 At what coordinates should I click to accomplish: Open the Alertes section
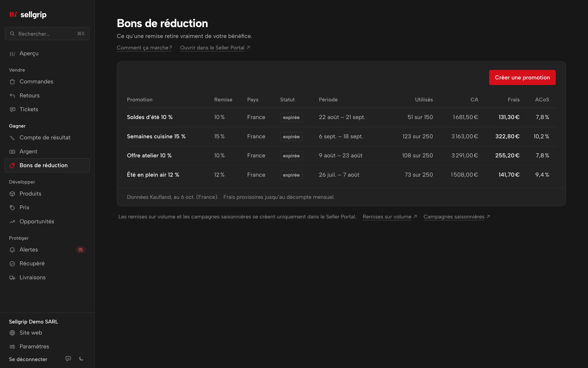47,250
